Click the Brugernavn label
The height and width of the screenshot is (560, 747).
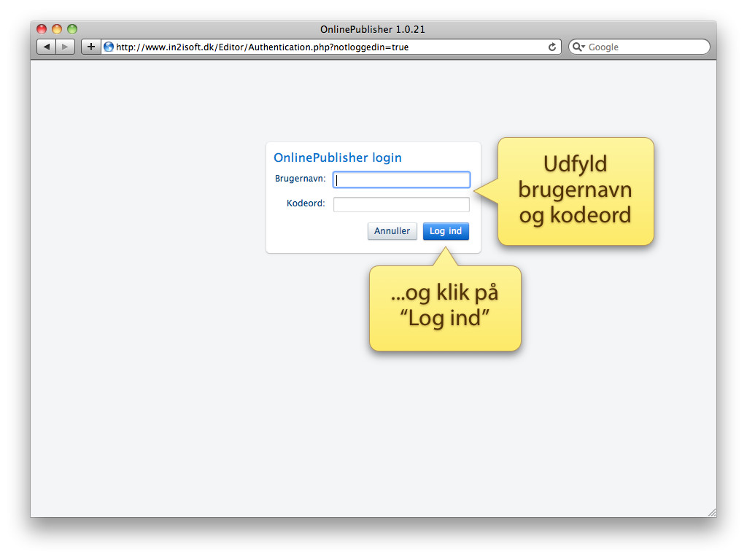point(300,179)
